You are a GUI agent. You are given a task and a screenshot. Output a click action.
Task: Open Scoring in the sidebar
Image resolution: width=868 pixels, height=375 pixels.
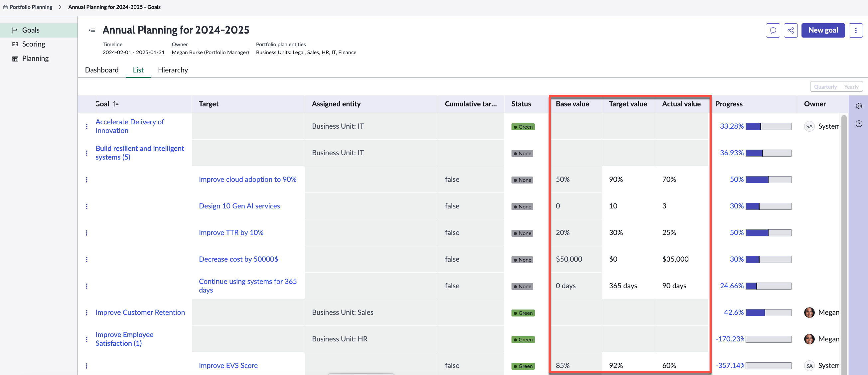pyautogui.click(x=33, y=44)
